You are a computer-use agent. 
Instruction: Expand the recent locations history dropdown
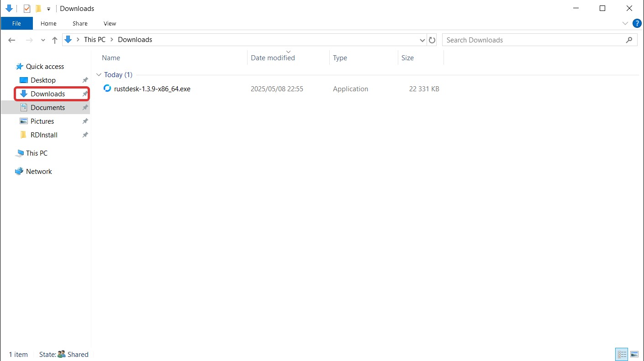pos(43,40)
